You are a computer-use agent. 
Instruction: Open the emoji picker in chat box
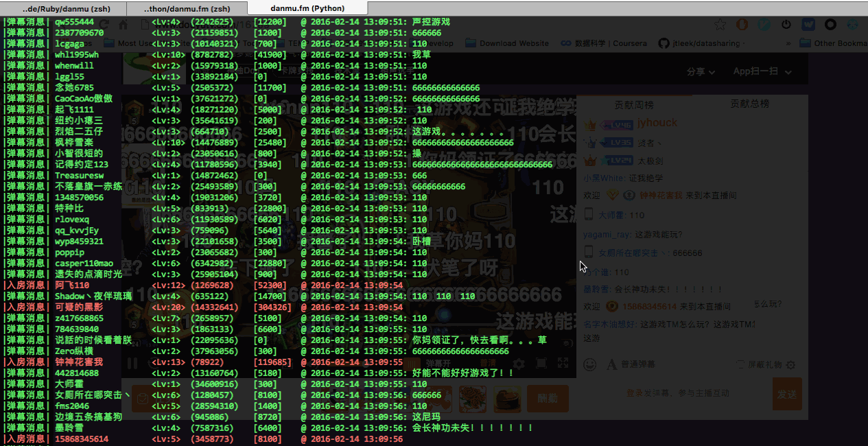click(x=589, y=364)
